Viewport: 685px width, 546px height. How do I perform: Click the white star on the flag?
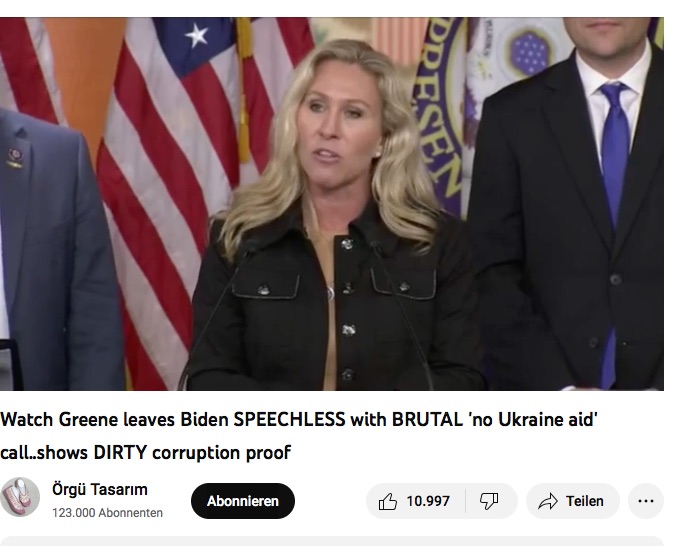[x=196, y=35]
